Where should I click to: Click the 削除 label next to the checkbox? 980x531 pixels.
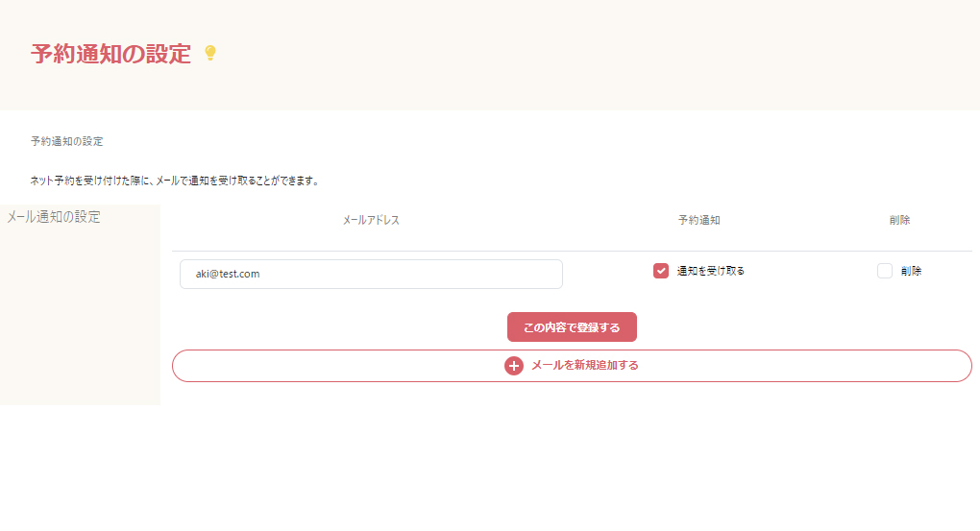pyautogui.click(x=911, y=271)
